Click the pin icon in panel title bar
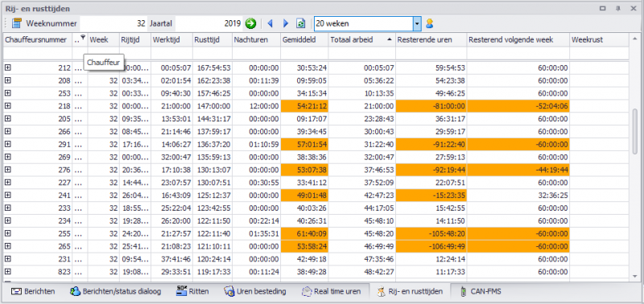 617,8
